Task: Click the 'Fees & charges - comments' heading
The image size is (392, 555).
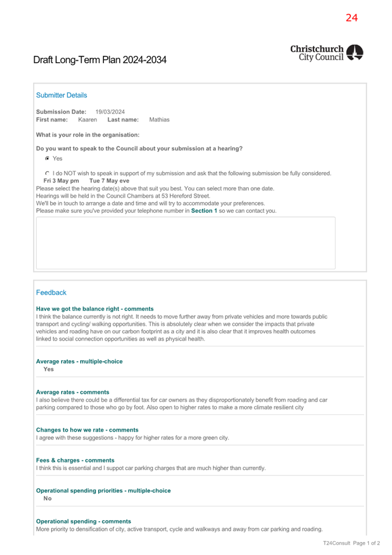Action: (x=75, y=460)
